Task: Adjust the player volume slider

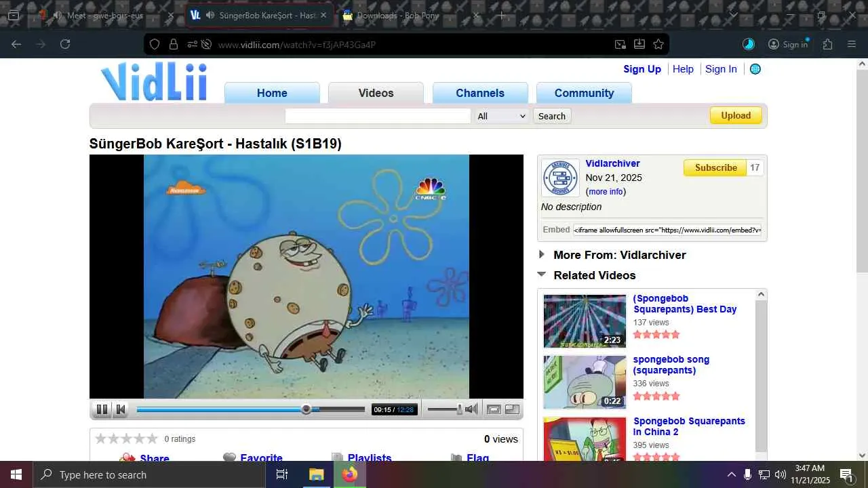Action: (x=445, y=409)
